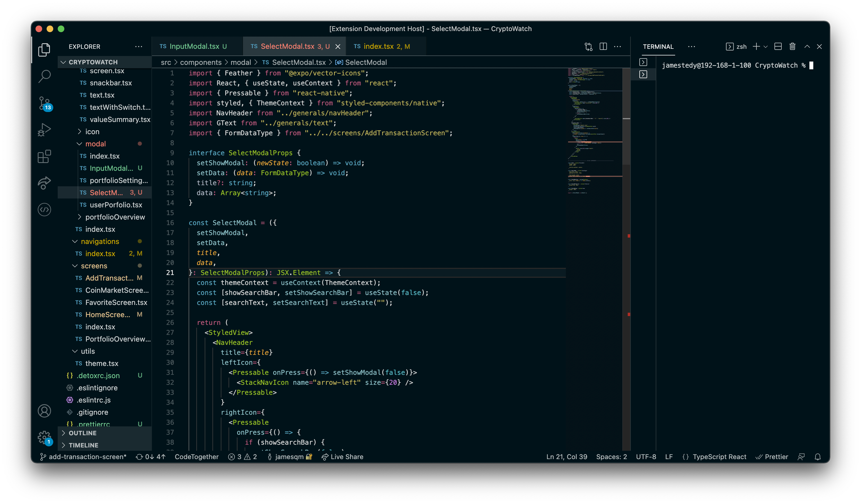861x504 pixels.
Task: Click the add-transaction-screen branch indicator
Action: (x=83, y=457)
